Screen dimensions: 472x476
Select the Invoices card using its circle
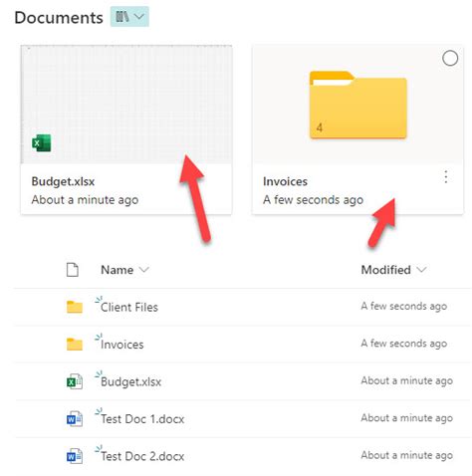(x=450, y=58)
